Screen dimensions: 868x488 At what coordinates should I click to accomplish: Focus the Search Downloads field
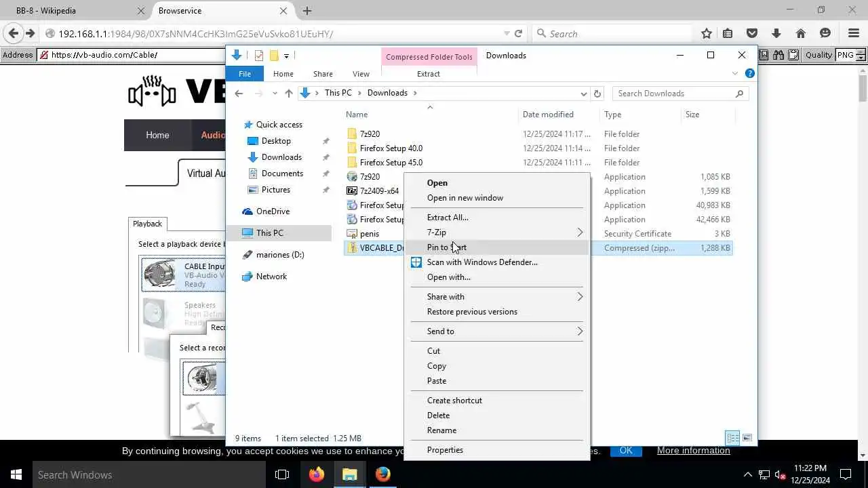pos(680,94)
